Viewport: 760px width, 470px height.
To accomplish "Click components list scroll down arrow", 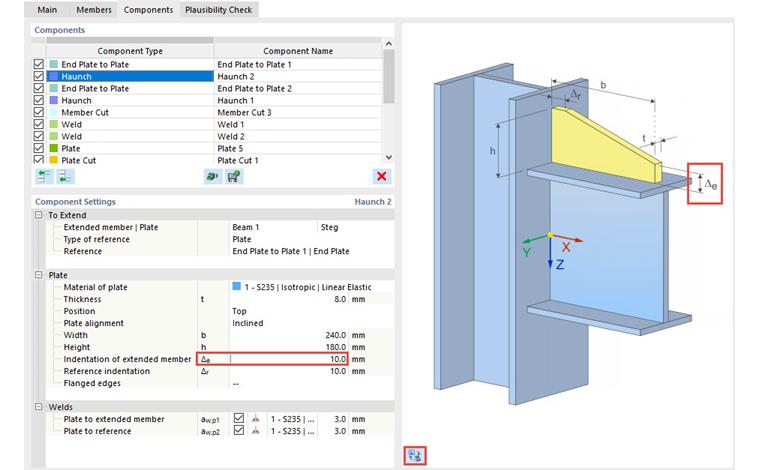I will point(389,157).
